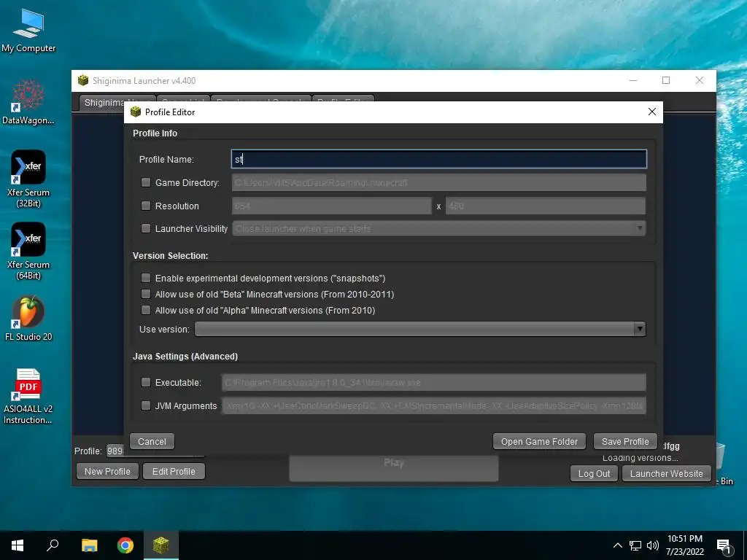Viewport: 747px width, 560px height.
Task: Enable the Resolution checkbox
Action: tap(146, 206)
